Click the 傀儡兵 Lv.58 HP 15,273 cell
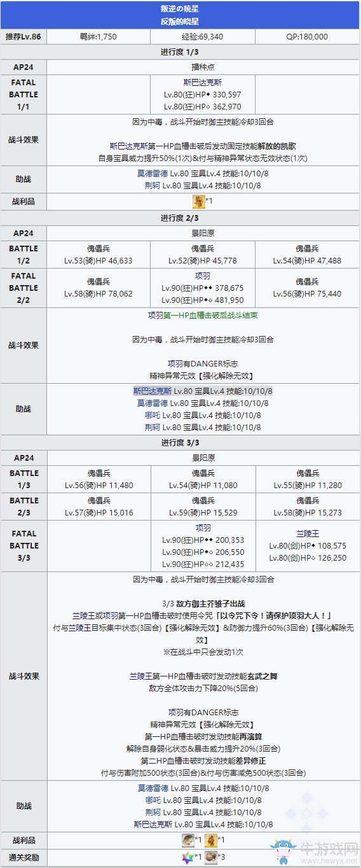Screen dimensions: 361x868 (308, 507)
